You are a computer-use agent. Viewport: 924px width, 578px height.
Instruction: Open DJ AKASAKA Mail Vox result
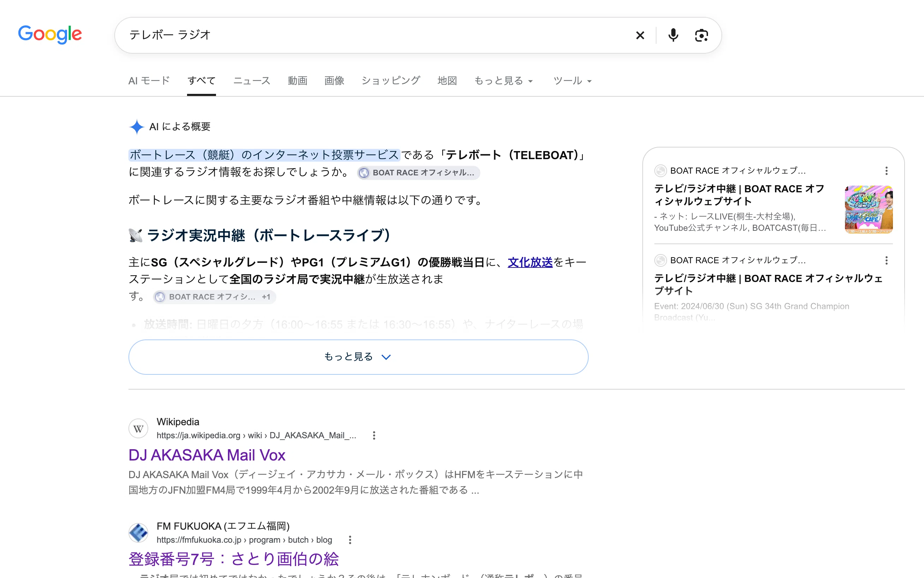point(207,455)
